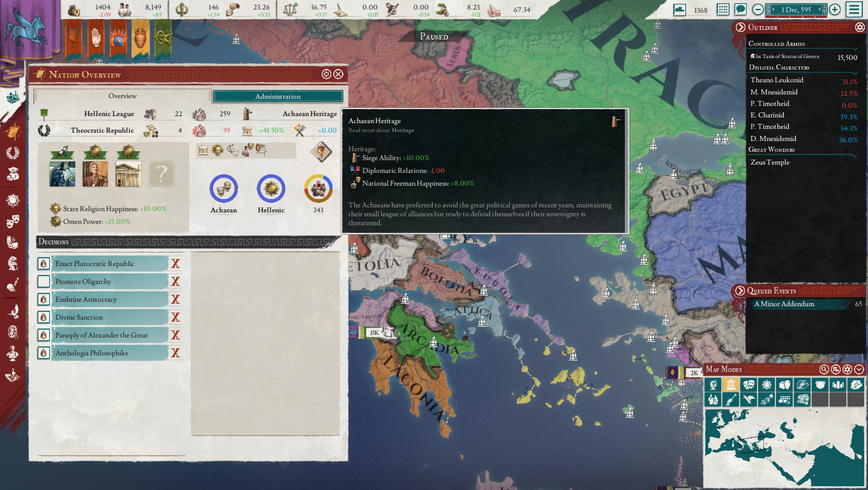Open the Religion sun sidebar icon
The width and height of the screenshot is (868, 490).
coord(11,200)
